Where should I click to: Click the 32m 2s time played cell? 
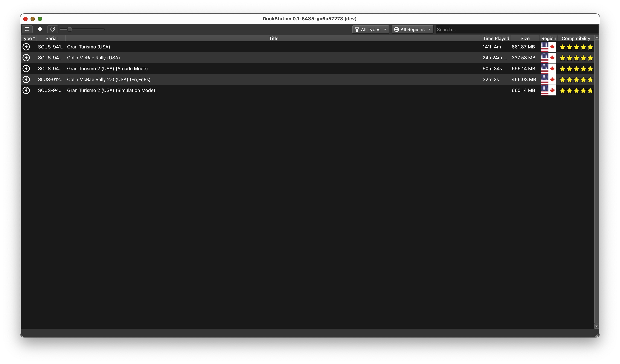coord(491,79)
